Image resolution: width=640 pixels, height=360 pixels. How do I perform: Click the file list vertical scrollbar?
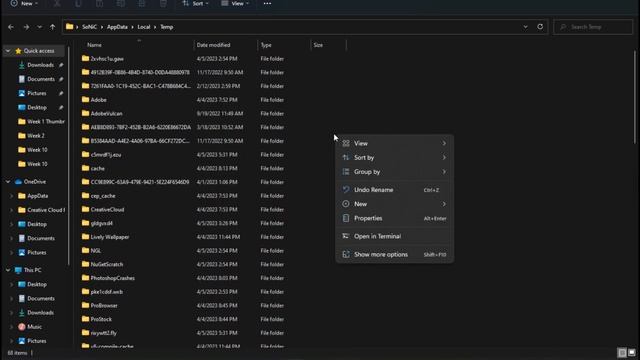[635, 97]
